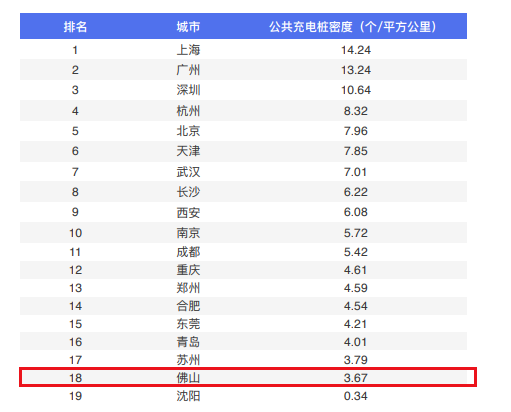Select the value 7.85

pos(356,151)
